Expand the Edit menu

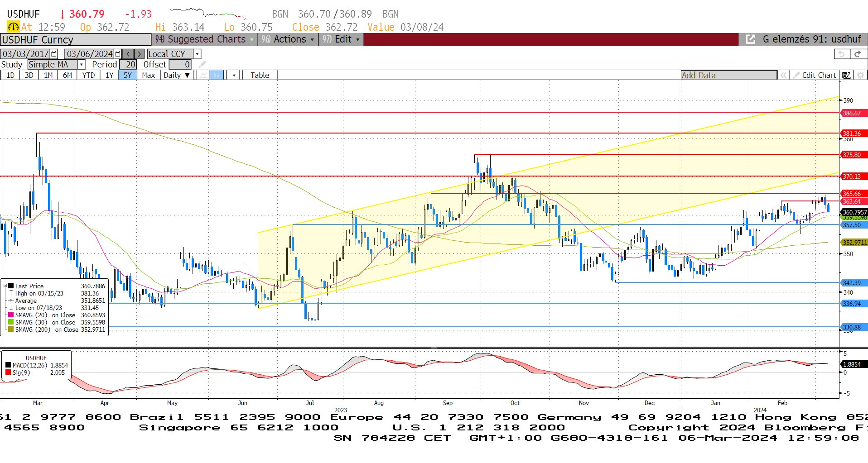(x=341, y=39)
